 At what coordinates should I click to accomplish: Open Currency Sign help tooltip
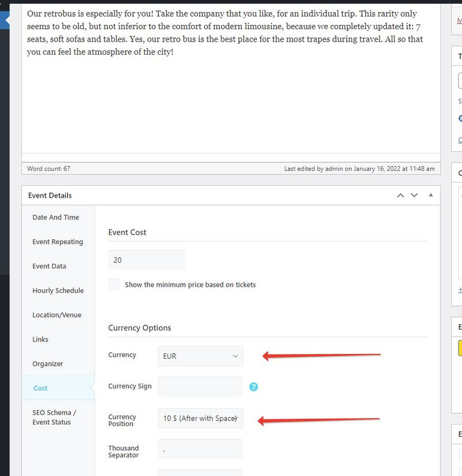click(254, 387)
